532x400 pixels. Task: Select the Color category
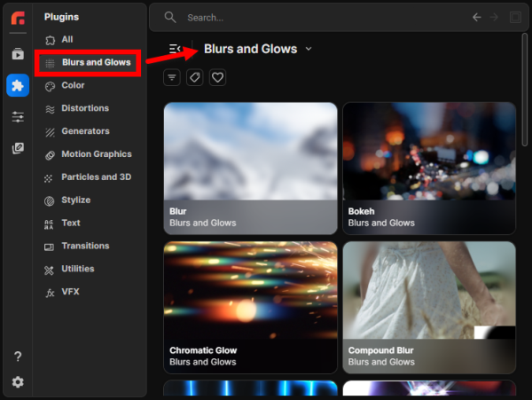click(x=73, y=85)
